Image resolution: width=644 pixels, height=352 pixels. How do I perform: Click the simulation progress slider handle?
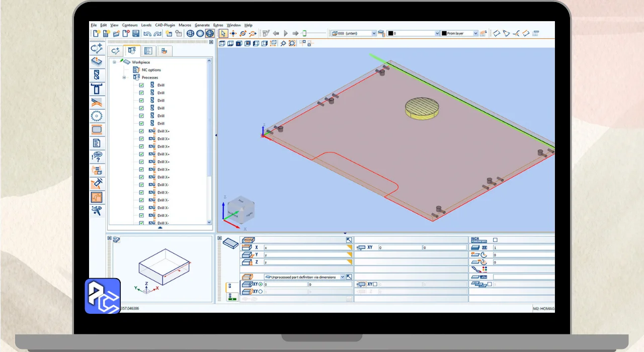(304, 33)
